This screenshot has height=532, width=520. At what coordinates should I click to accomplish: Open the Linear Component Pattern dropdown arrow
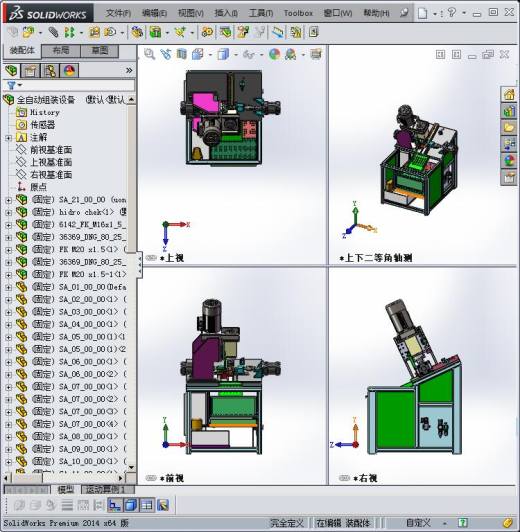click(x=81, y=33)
